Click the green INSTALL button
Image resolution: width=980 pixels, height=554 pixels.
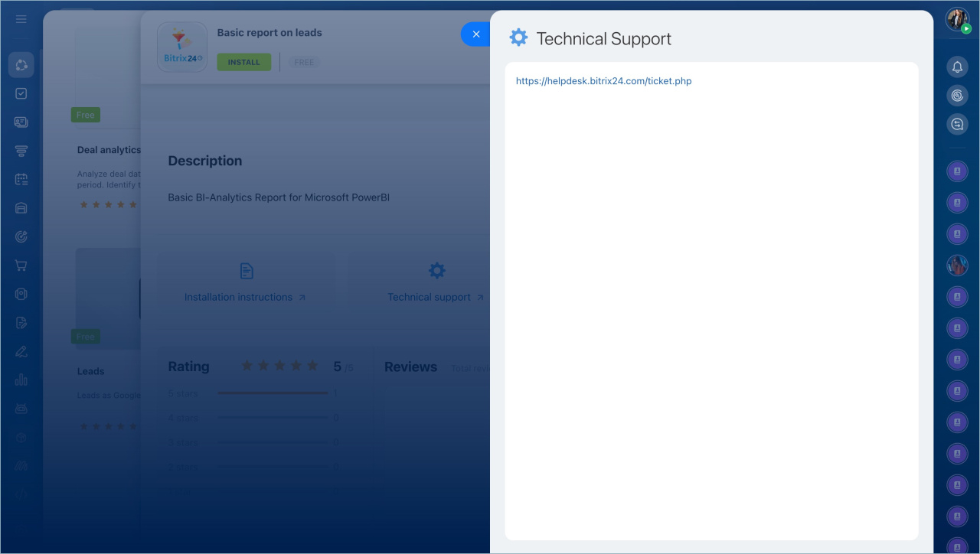pos(243,62)
